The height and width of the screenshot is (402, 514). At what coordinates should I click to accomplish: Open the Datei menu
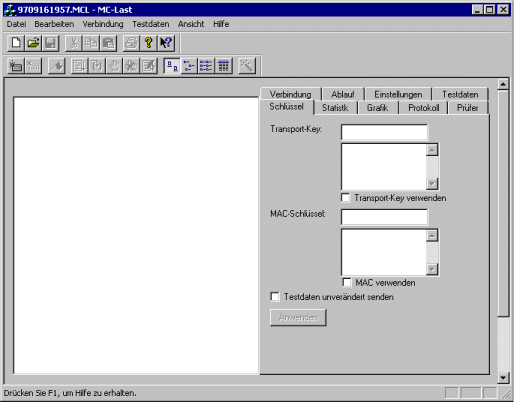coord(16,24)
